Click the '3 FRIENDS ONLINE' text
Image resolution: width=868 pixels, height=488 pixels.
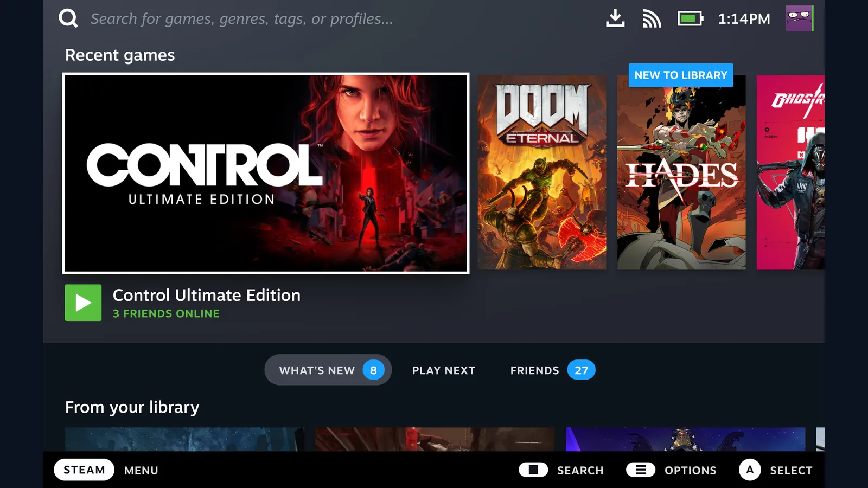pos(166,313)
